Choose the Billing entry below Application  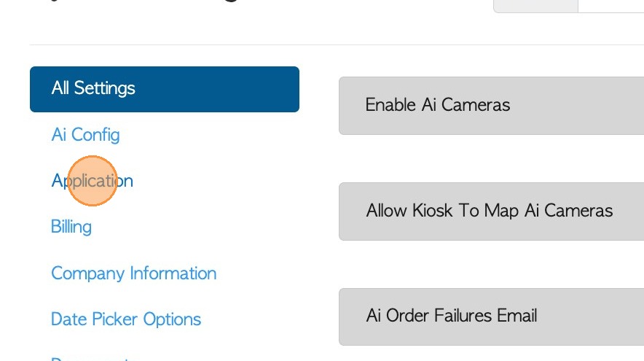[71, 227]
